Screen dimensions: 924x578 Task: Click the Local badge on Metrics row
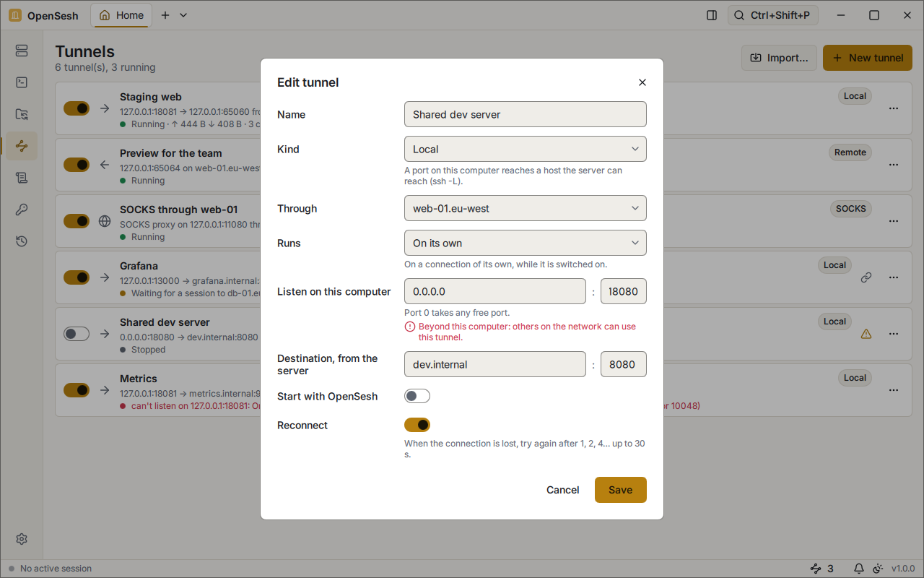[x=855, y=378]
